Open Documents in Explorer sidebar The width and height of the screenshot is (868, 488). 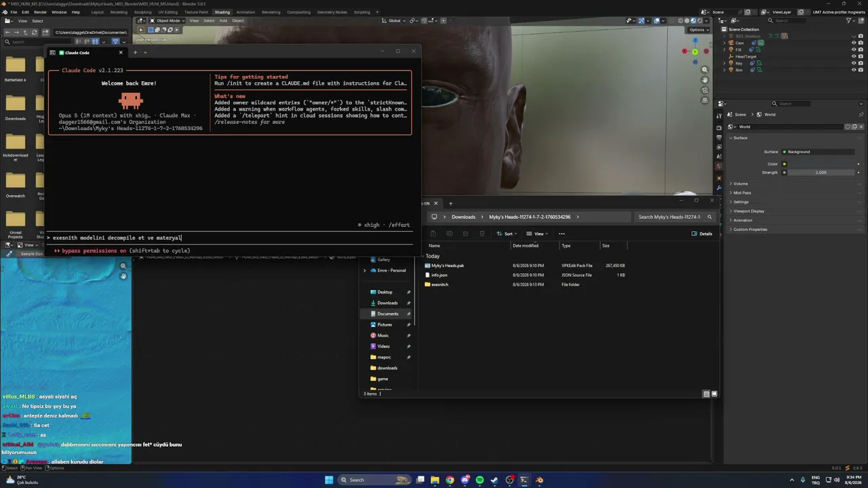coord(388,314)
